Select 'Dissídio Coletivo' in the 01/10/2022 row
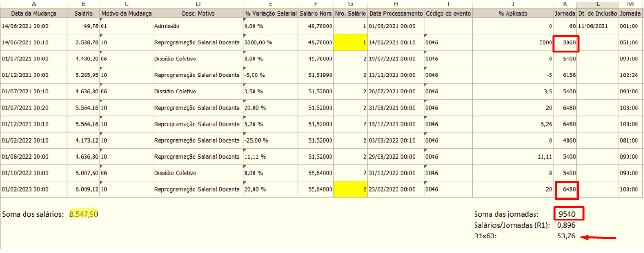Viewport: 644px width, 253px height. pos(198,173)
